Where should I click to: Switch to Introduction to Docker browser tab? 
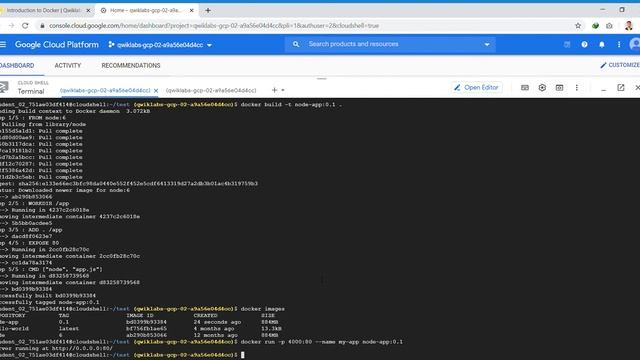44,10
